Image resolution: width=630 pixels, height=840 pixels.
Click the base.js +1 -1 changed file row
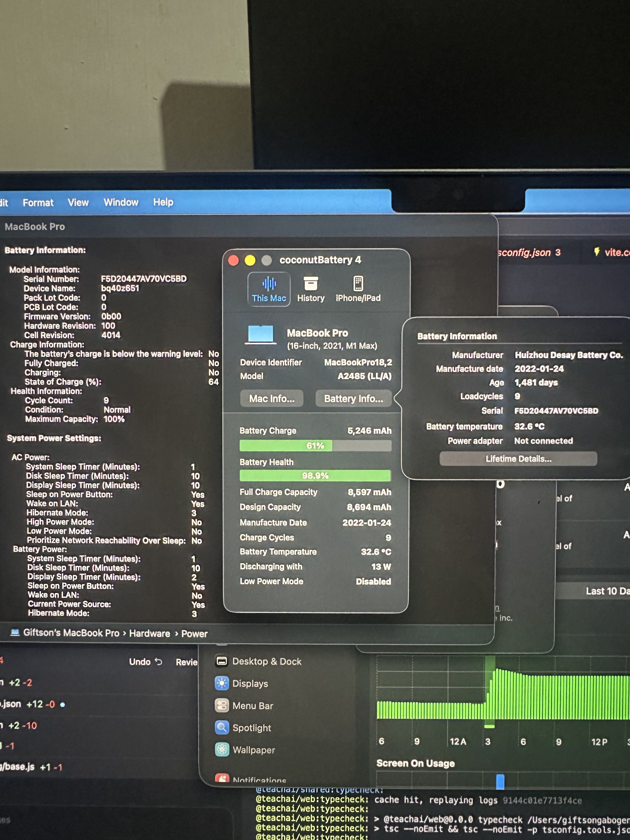31,767
